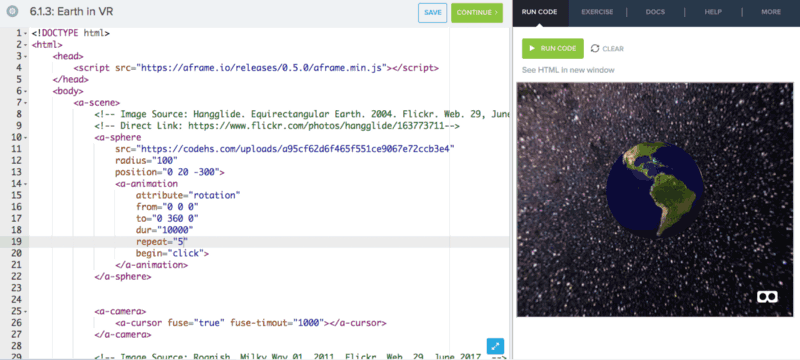Click the green Continue button
The image size is (800, 360).
[x=477, y=13]
